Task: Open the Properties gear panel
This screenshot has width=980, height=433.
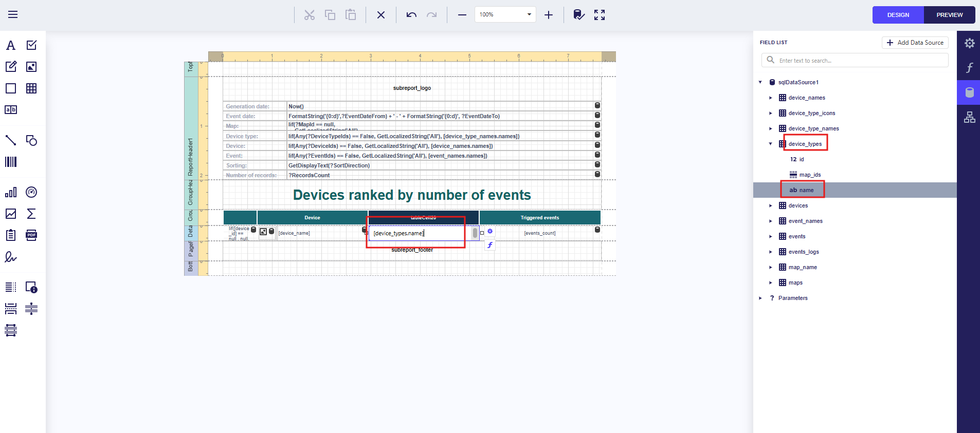Action: coord(969,43)
